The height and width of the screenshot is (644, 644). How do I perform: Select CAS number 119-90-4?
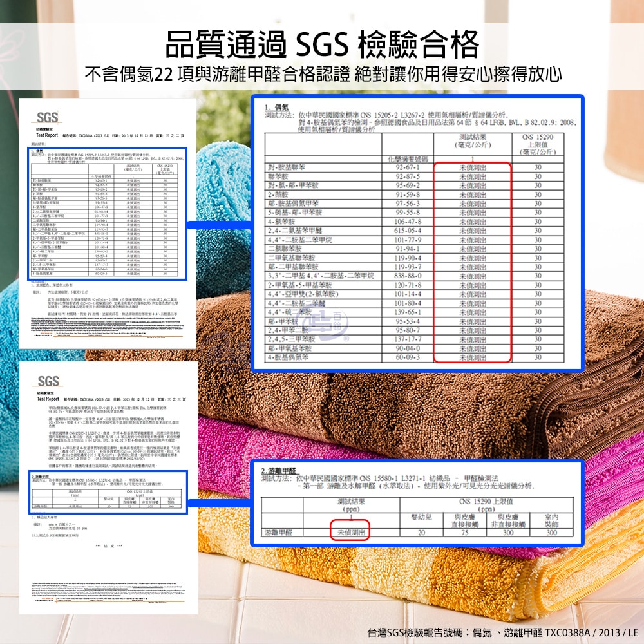tap(408, 258)
